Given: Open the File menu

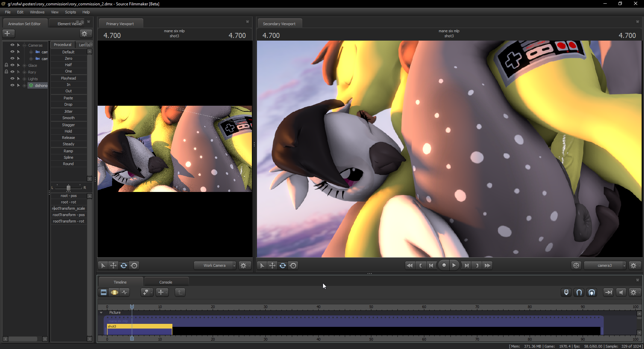Looking at the screenshot, I should pyautogui.click(x=8, y=12).
